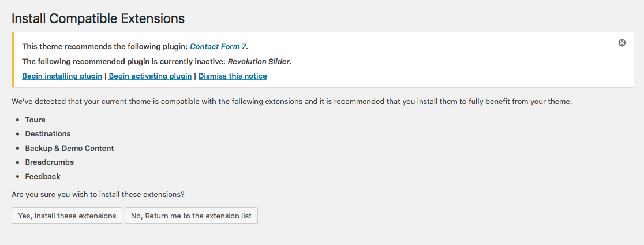Viewport: 644px width, 245px height.
Task: Open the Contact Form 7 plugin link
Action: click(x=218, y=47)
